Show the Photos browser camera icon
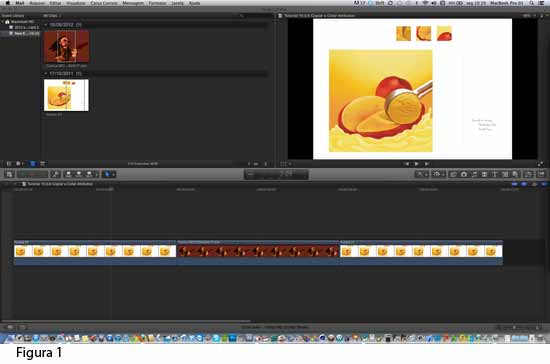 click(464, 174)
